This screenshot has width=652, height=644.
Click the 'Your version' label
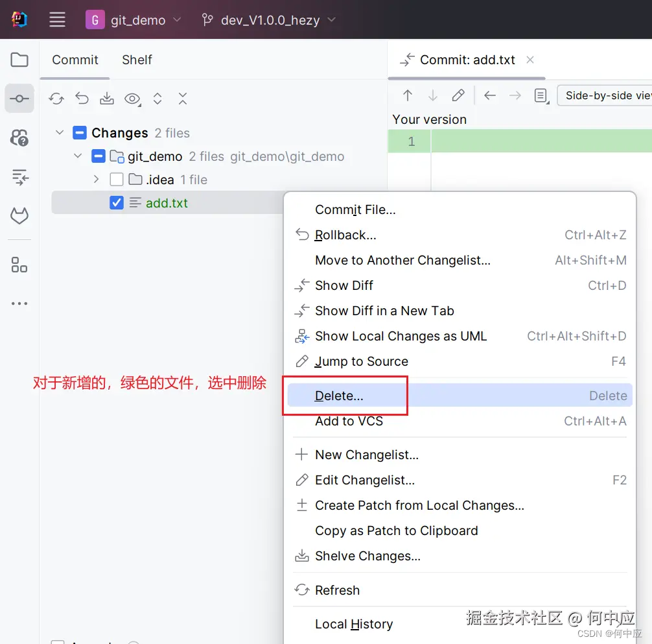429,120
